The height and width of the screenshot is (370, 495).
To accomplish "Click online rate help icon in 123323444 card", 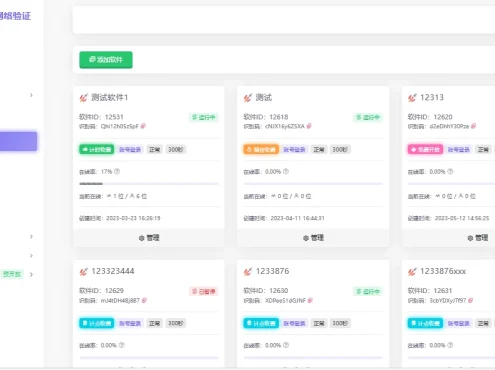I will [122, 345].
